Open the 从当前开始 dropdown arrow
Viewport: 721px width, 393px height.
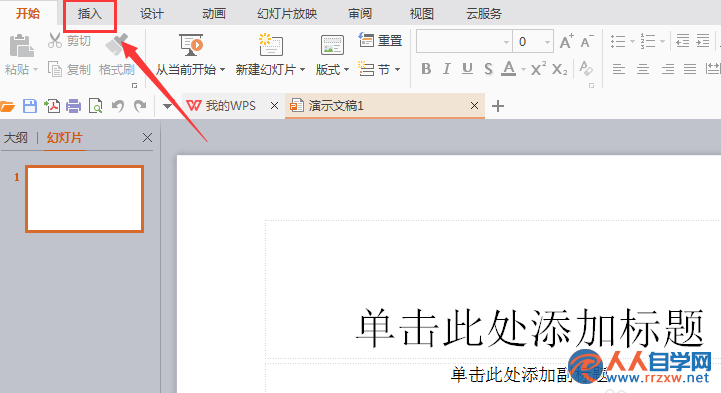click(223, 70)
